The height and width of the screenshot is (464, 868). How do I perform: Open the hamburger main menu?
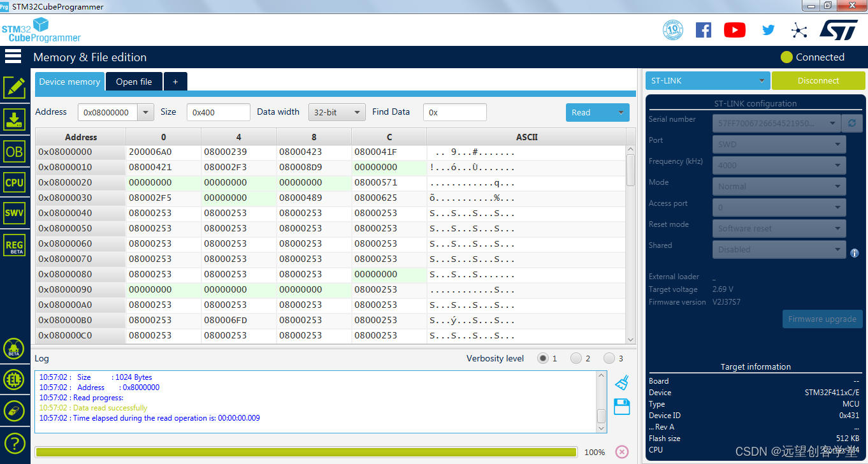[13, 56]
